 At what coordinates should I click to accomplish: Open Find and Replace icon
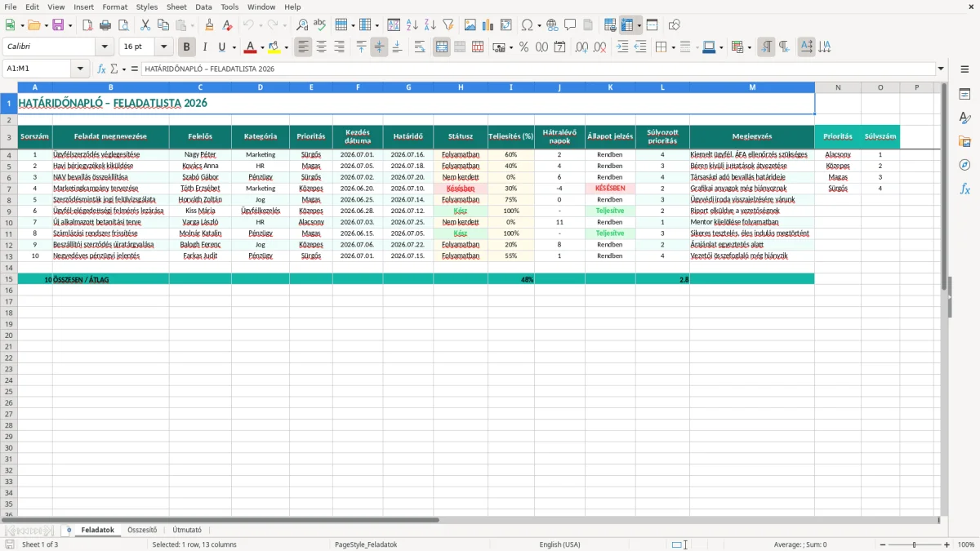pyautogui.click(x=302, y=25)
